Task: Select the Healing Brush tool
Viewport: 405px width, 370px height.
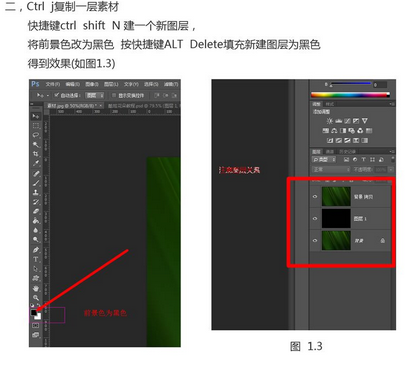Action: pos(36,173)
